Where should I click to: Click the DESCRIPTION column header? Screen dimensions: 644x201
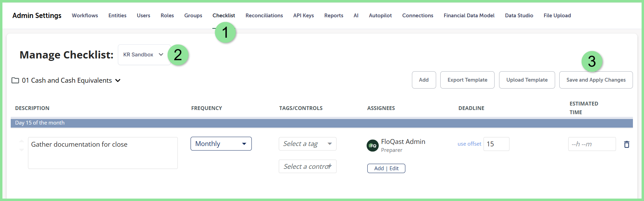pyautogui.click(x=32, y=108)
